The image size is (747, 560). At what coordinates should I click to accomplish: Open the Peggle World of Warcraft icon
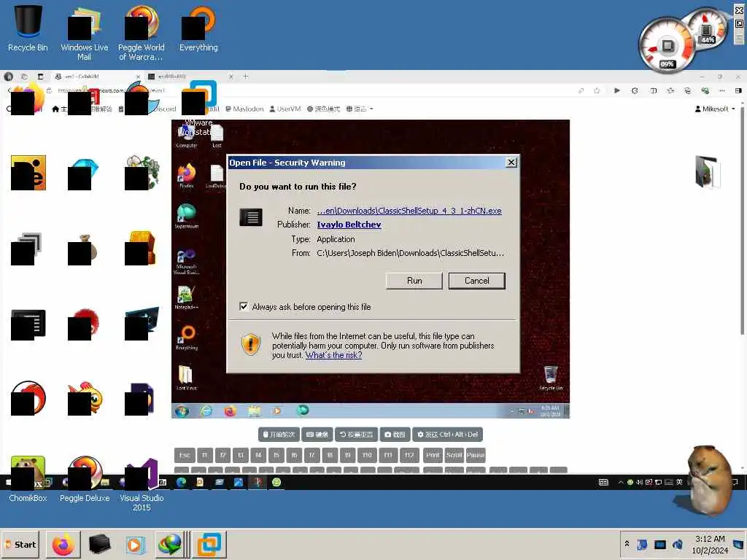coord(141,32)
